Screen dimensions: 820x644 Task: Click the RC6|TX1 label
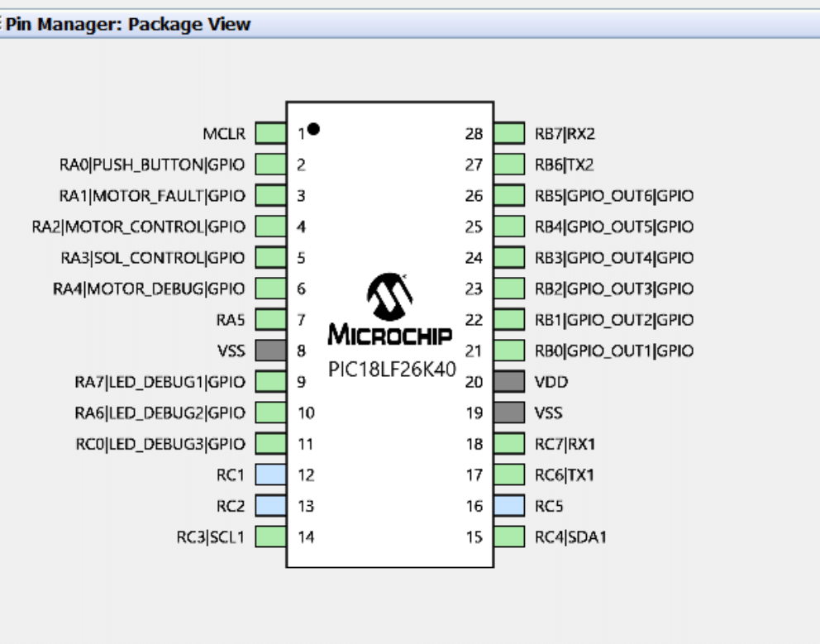tap(565, 475)
